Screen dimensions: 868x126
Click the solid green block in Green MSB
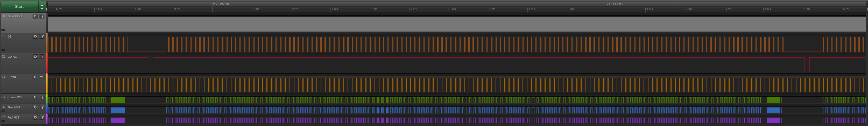tap(117, 100)
